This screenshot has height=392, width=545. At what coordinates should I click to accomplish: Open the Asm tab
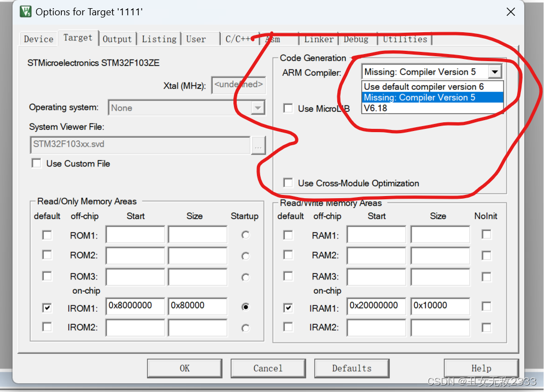pyautogui.click(x=279, y=39)
